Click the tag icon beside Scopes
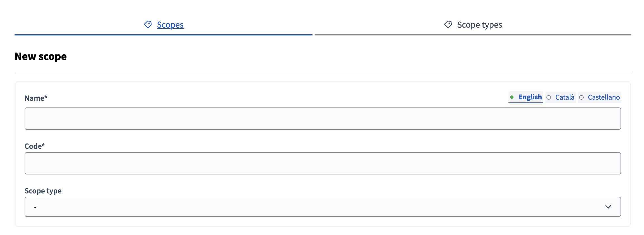 pyautogui.click(x=148, y=25)
